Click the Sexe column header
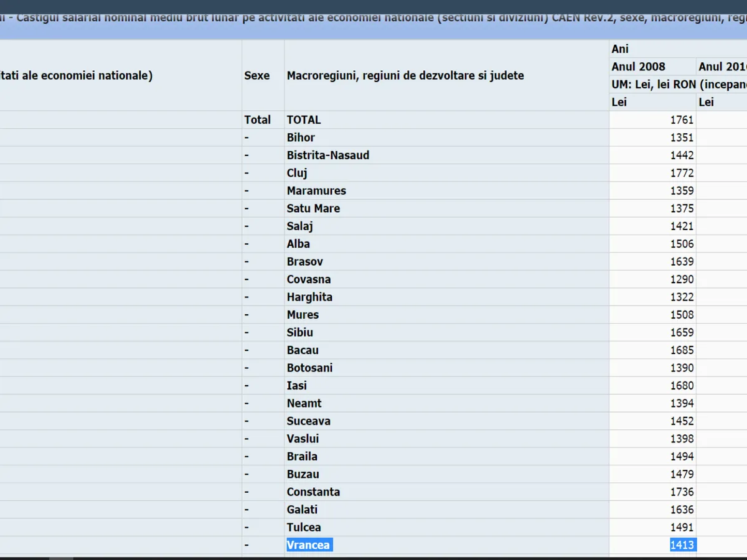Viewport: 747px width, 560px height. point(256,75)
